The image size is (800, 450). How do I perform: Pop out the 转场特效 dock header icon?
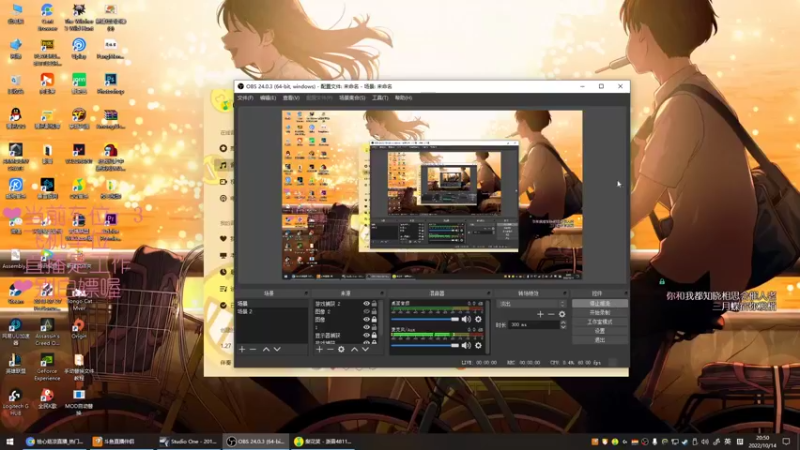565,293
